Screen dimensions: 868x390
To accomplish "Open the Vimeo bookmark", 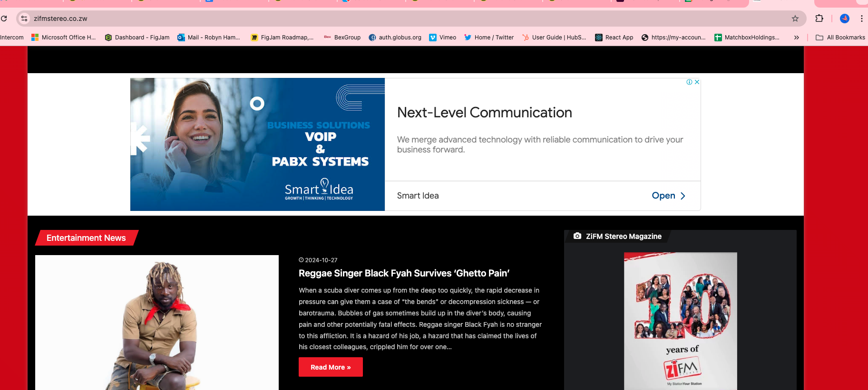I will (442, 38).
